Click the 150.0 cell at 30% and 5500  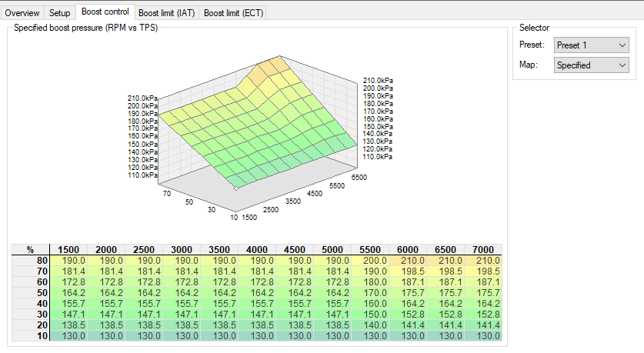pyautogui.click(x=370, y=314)
